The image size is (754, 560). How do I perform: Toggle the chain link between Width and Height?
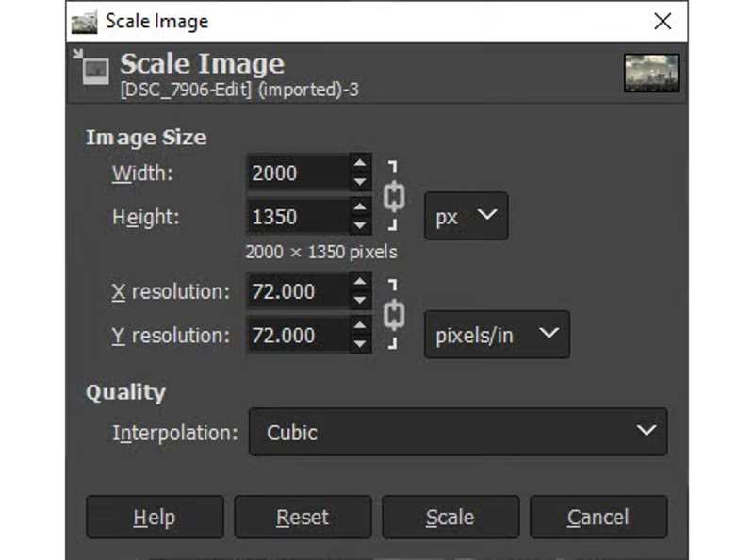[x=394, y=194]
